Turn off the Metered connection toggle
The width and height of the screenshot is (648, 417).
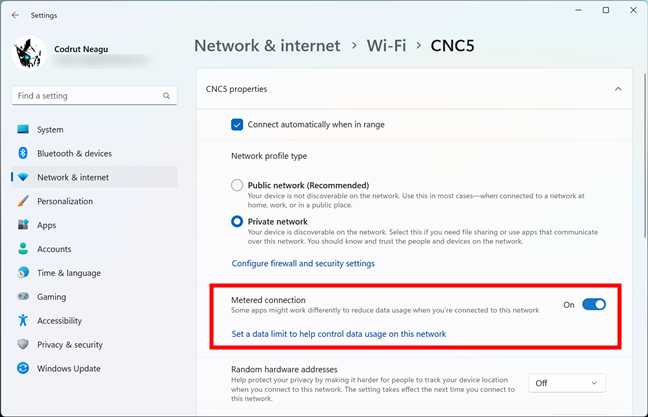coord(594,305)
